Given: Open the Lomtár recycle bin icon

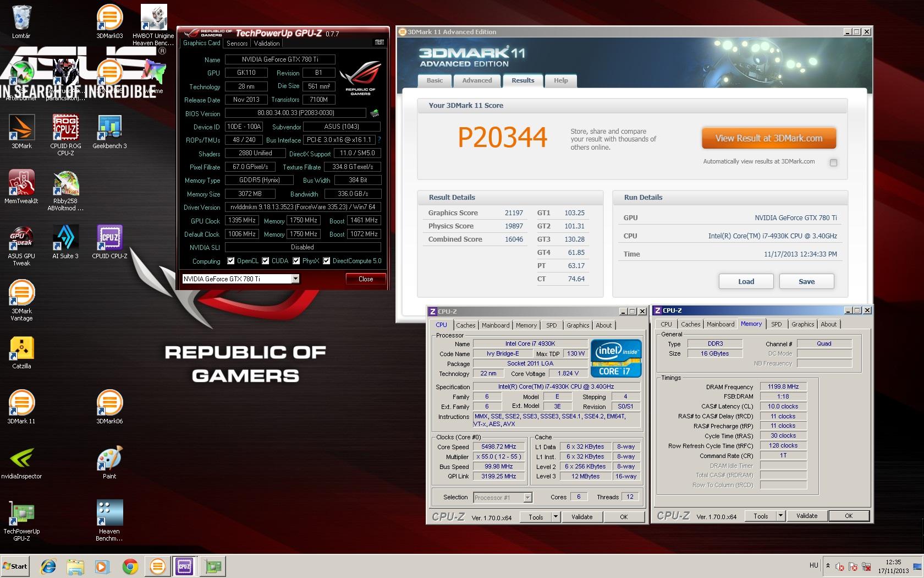Looking at the screenshot, I should click(x=21, y=22).
